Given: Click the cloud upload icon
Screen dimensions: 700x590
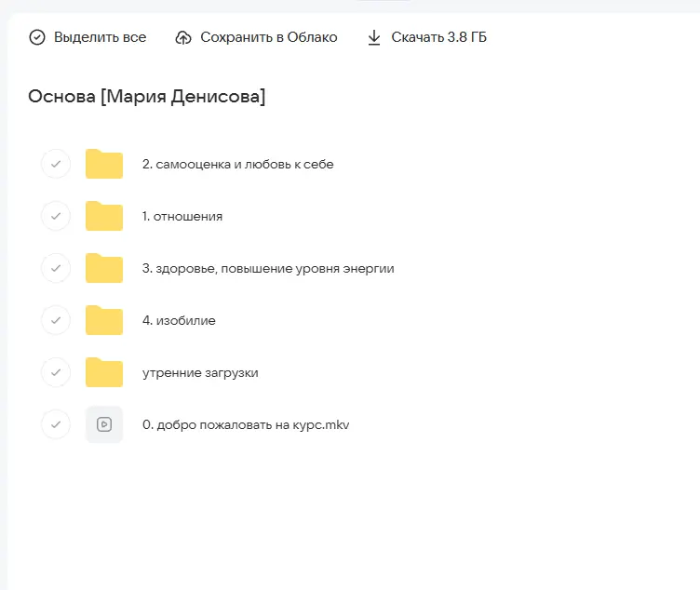Looking at the screenshot, I should pyautogui.click(x=183, y=38).
